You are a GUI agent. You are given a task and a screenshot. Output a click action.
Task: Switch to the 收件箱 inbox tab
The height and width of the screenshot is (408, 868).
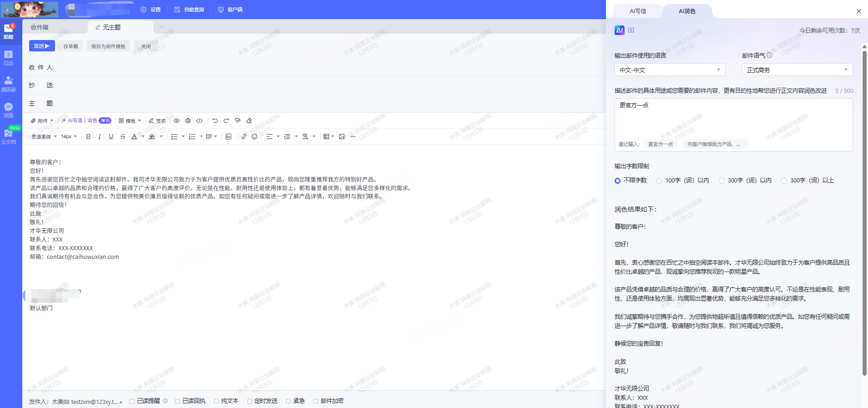(x=55, y=27)
